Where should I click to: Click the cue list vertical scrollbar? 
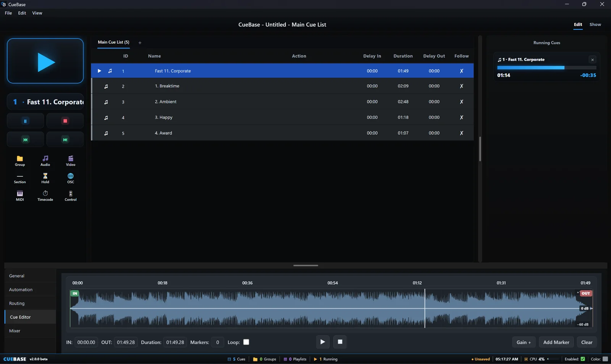(480, 149)
